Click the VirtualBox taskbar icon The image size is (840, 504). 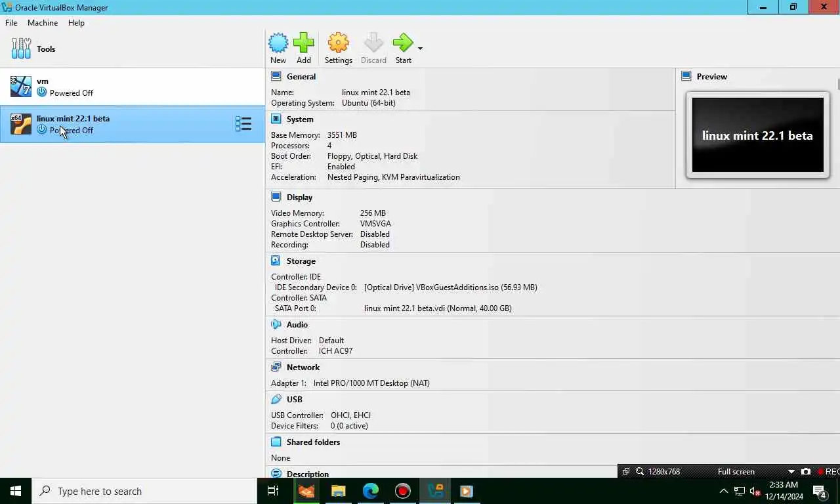[x=435, y=491]
